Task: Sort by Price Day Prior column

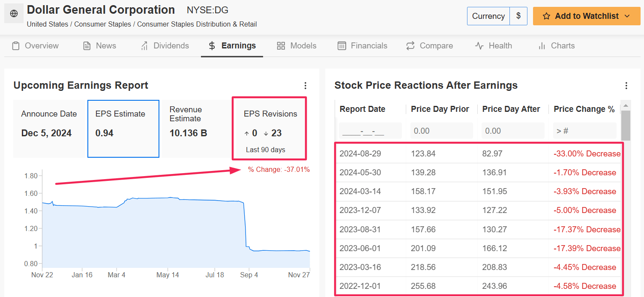Action: pyautogui.click(x=440, y=109)
